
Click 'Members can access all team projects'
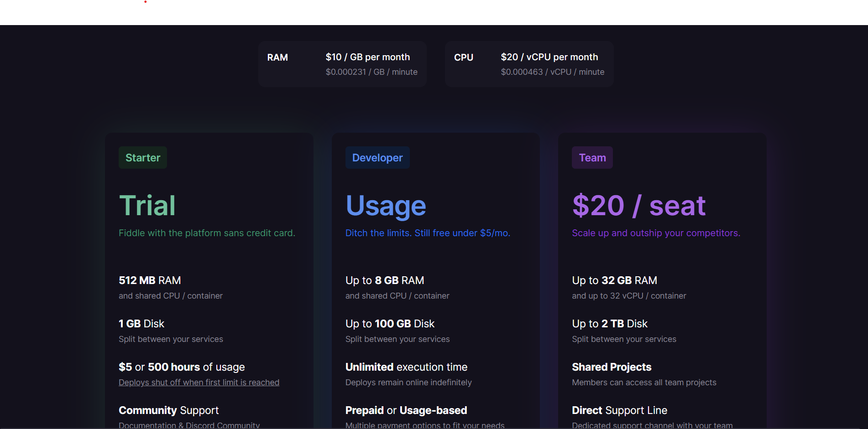pyautogui.click(x=644, y=382)
